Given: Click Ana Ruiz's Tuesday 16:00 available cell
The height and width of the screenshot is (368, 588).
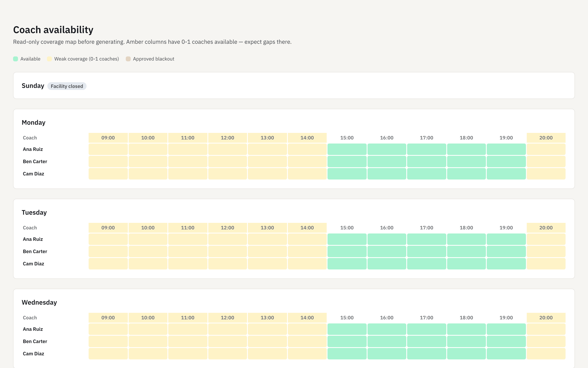Looking at the screenshot, I should pyautogui.click(x=387, y=239).
